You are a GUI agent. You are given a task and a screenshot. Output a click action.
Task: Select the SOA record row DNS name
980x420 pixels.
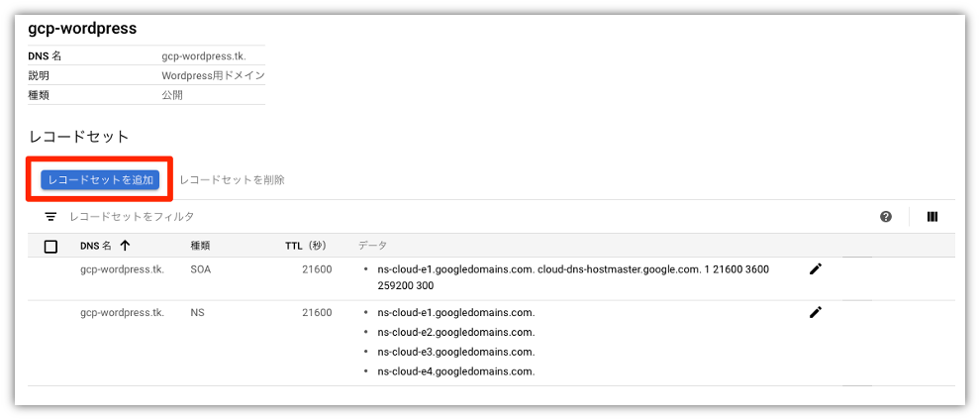coord(123,269)
